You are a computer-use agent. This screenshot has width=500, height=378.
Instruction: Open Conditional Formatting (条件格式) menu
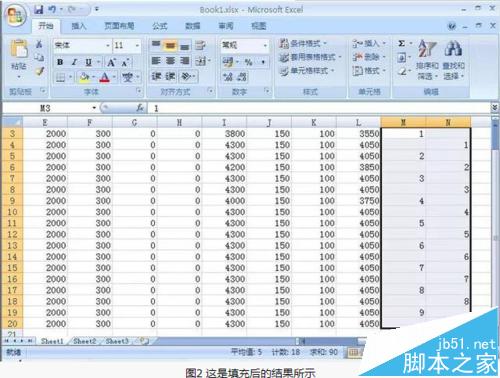pos(303,43)
